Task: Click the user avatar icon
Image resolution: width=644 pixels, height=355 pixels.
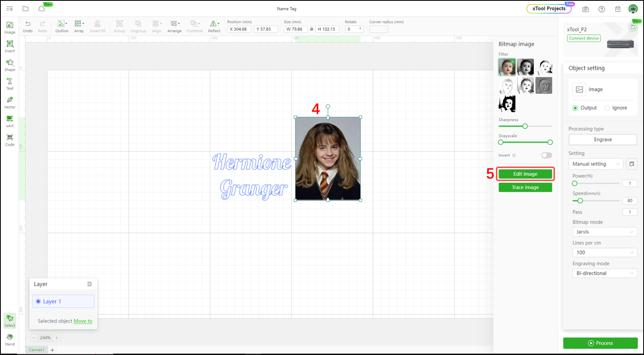Action: 633,9
